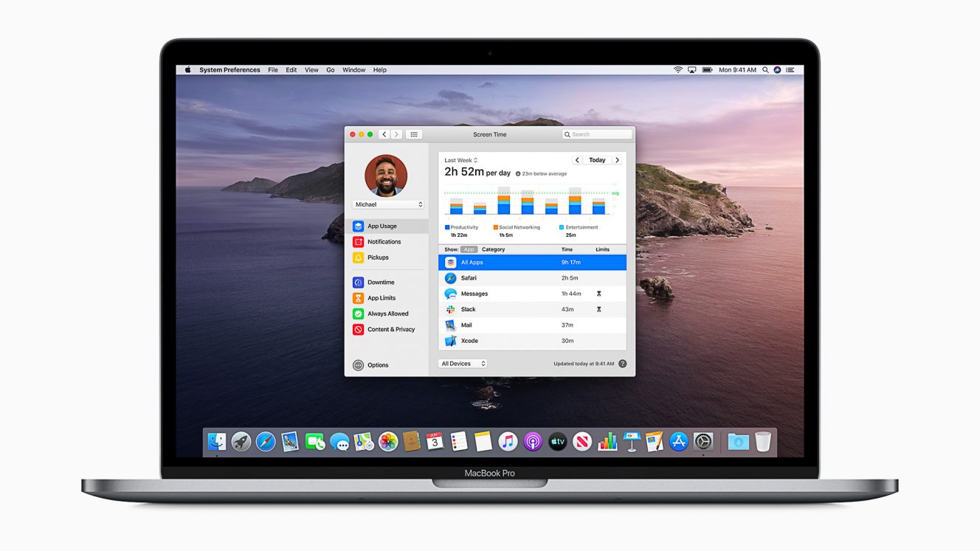The image size is (980, 551).
Task: Click the Today button above the chart
Action: [597, 160]
